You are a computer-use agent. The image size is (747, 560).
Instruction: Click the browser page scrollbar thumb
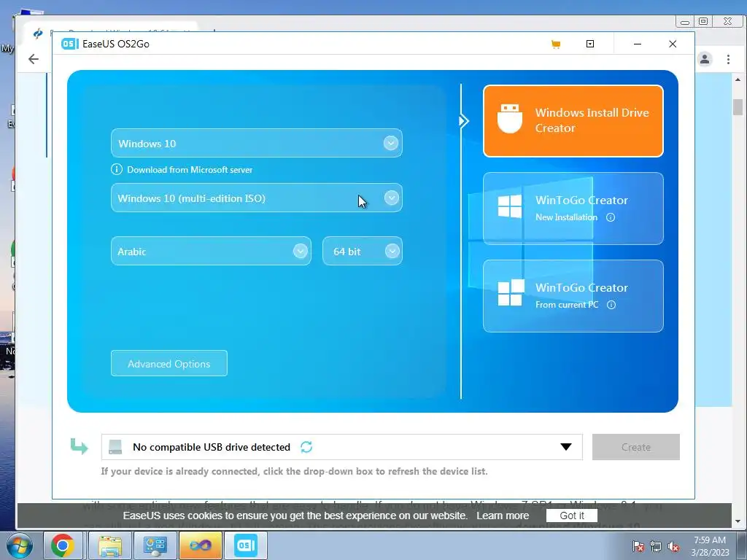pyautogui.click(x=738, y=106)
